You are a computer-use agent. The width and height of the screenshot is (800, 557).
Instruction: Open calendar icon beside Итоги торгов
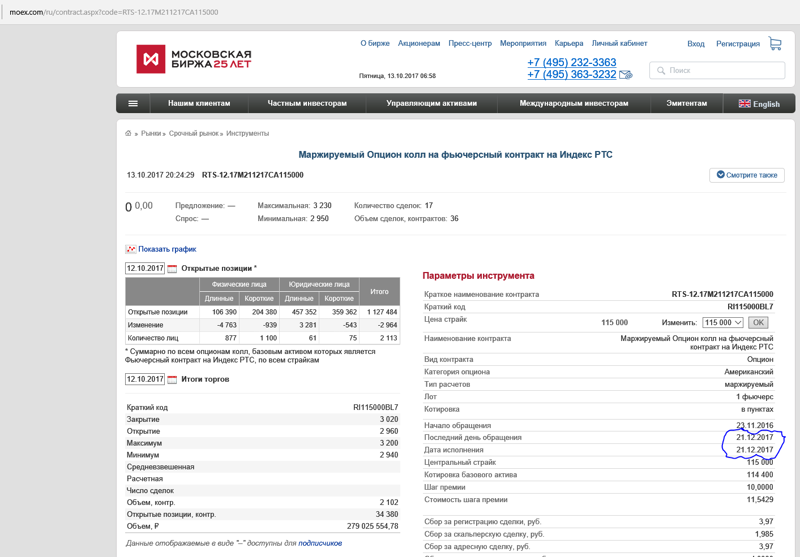tap(172, 379)
